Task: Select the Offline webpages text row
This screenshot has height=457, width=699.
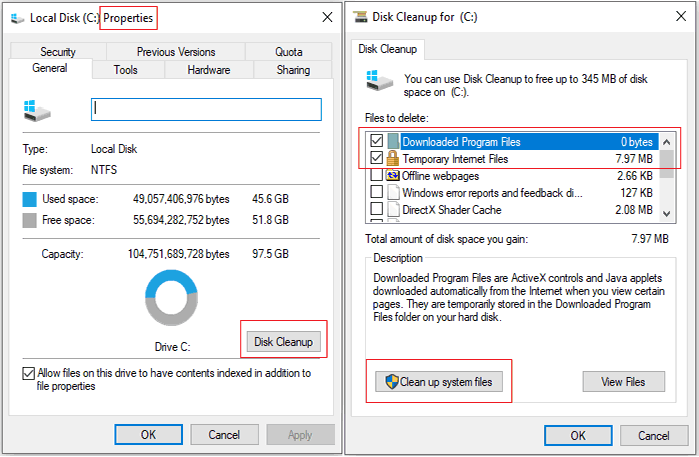Action: (x=440, y=176)
